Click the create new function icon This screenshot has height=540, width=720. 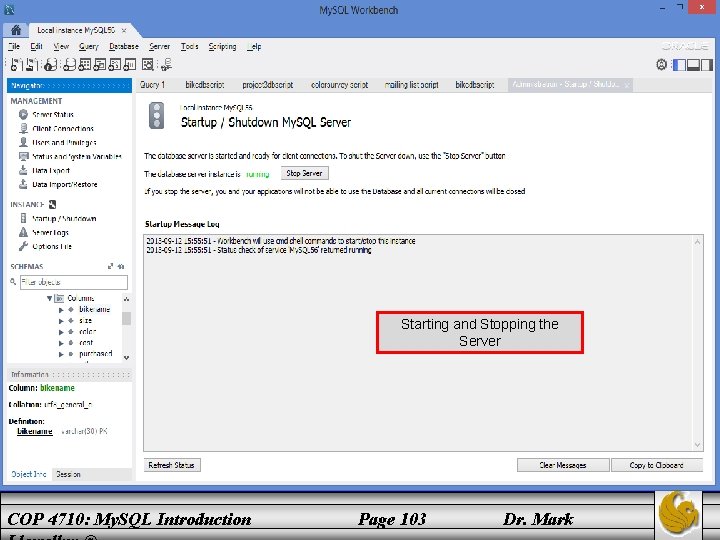[130, 65]
